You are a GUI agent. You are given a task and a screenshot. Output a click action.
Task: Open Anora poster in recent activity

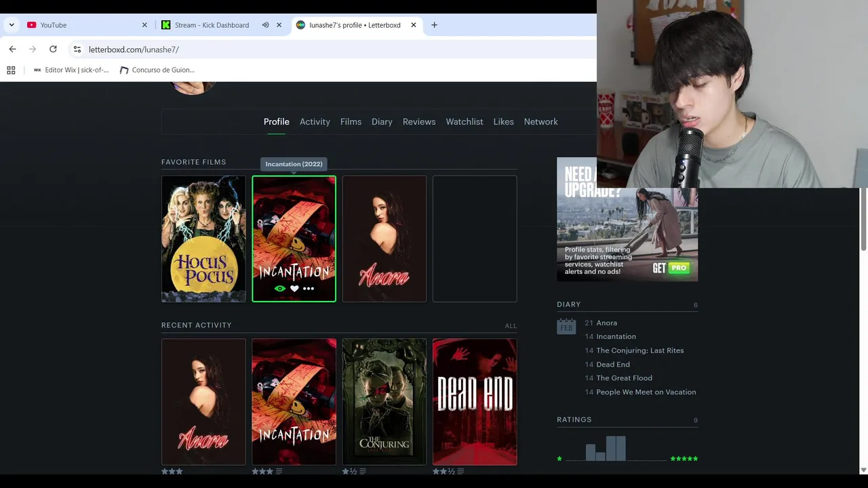[203, 402]
